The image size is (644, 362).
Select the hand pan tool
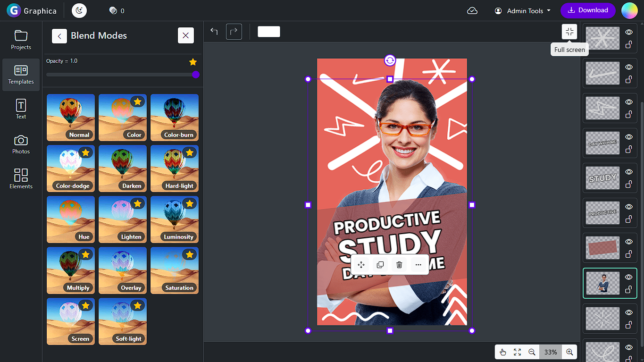503,352
